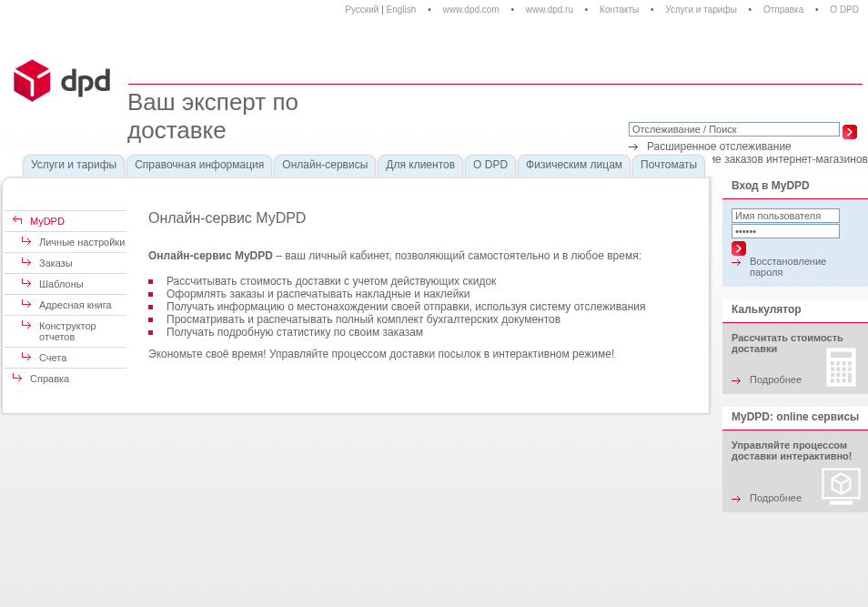Switch to Онлайн-сервисы tab
The height and width of the screenshot is (607, 868).
coord(325,165)
